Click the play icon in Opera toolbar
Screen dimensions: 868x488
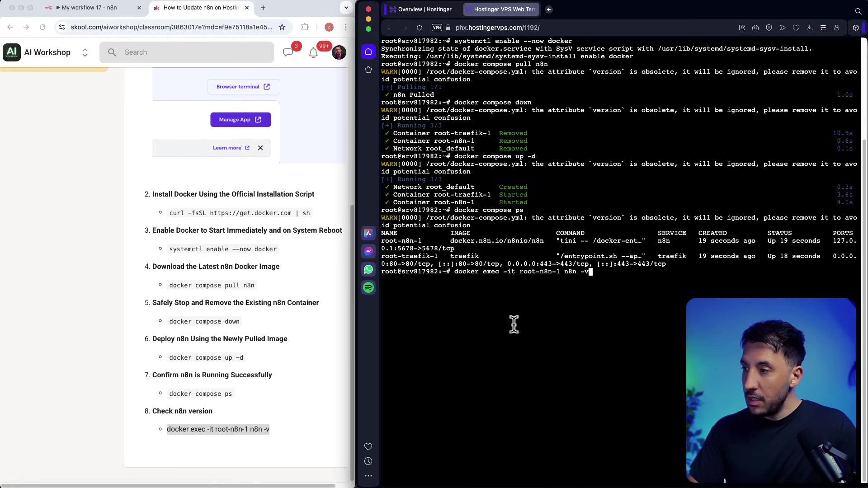783,28
